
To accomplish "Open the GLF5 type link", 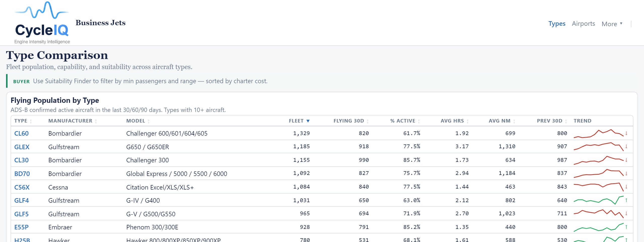I will (x=21, y=214).
